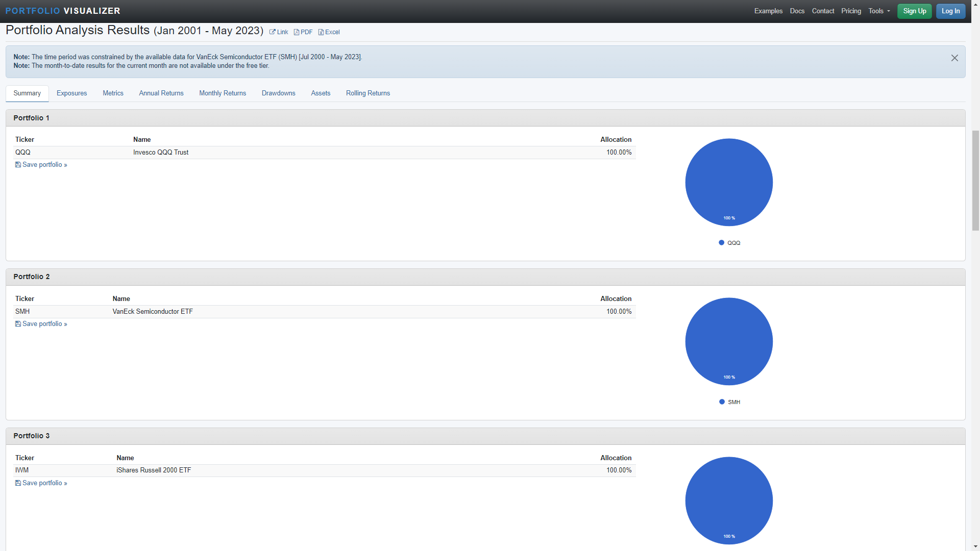980x551 pixels.
Task: Expand the Tools dropdown menu
Action: (879, 11)
